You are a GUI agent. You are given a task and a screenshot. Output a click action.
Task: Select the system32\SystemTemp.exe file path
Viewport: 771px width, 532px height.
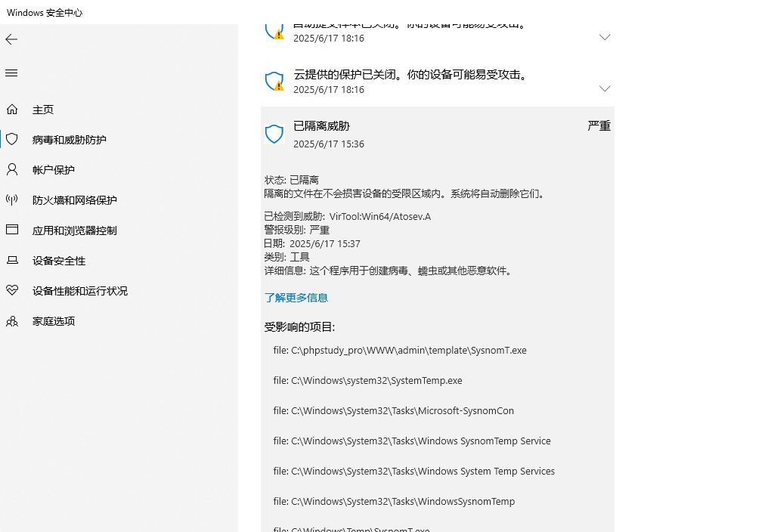368,381
